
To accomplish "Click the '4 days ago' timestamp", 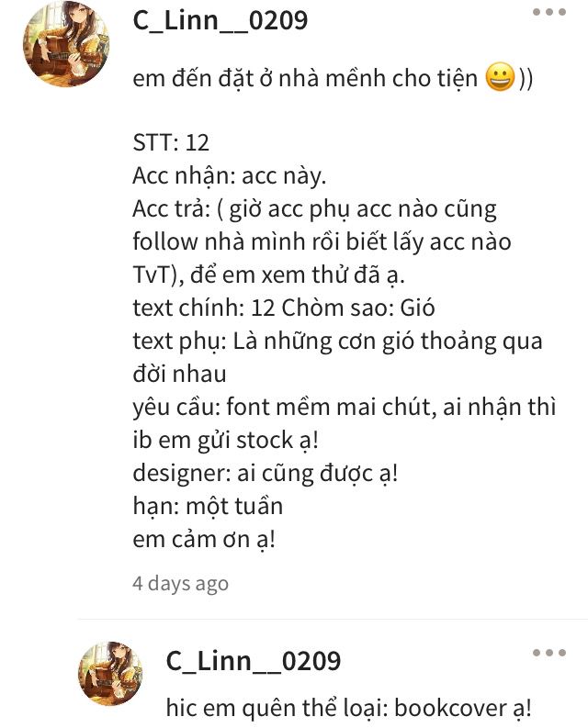I will (180, 584).
